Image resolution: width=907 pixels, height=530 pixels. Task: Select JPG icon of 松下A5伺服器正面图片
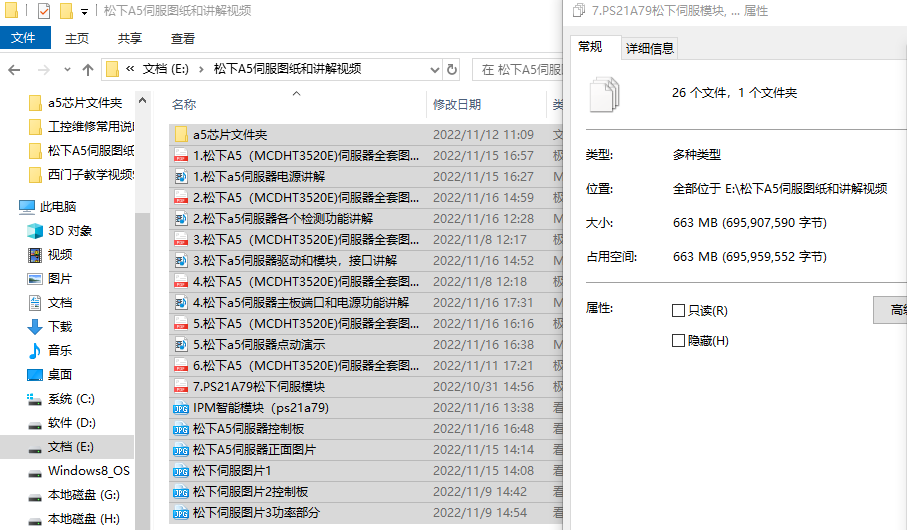tap(181, 450)
